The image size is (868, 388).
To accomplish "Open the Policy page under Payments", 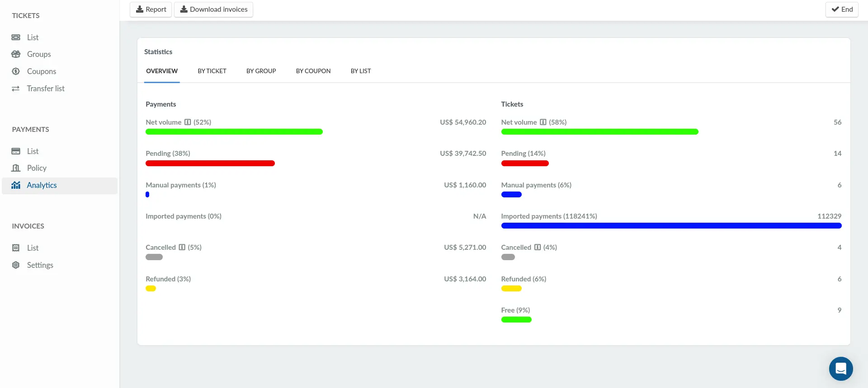I will pyautogui.click(x=37, y=168).
